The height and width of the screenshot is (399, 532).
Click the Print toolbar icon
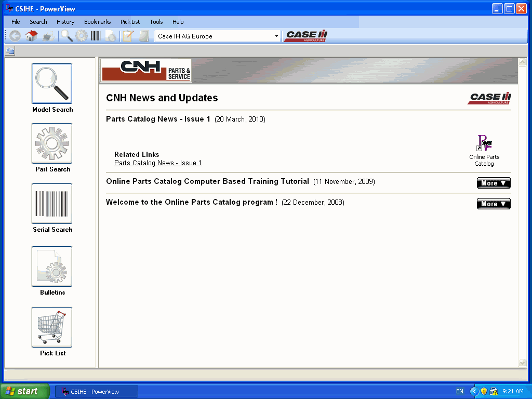pos(48,36)
